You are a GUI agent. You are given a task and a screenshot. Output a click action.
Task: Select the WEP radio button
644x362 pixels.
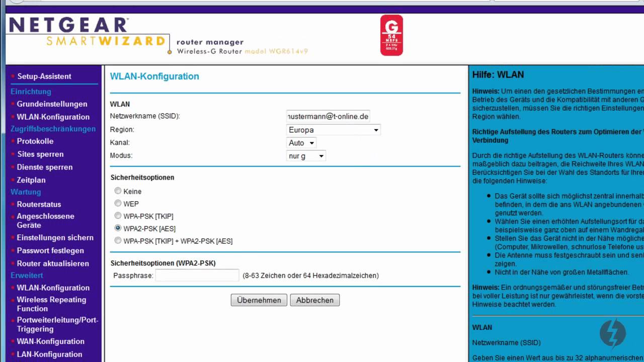pos(118,204)
